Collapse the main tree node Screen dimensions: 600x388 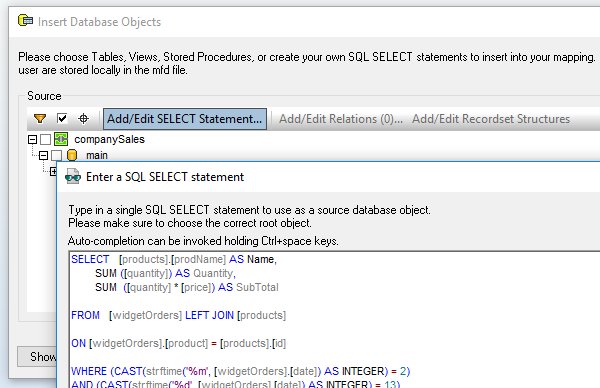43,155
